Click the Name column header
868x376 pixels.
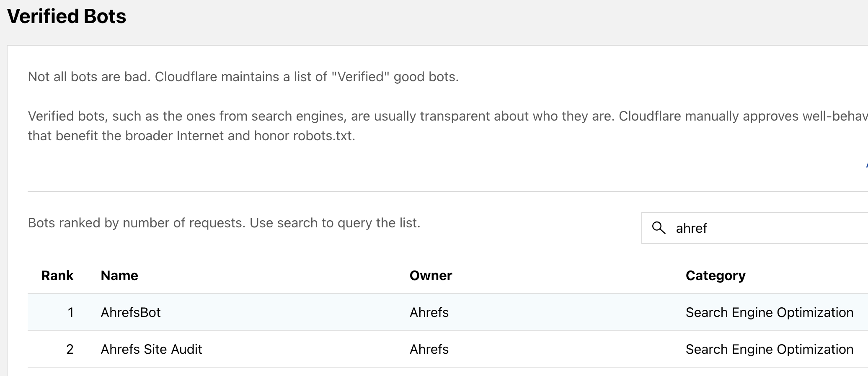(x=119, y=276)
